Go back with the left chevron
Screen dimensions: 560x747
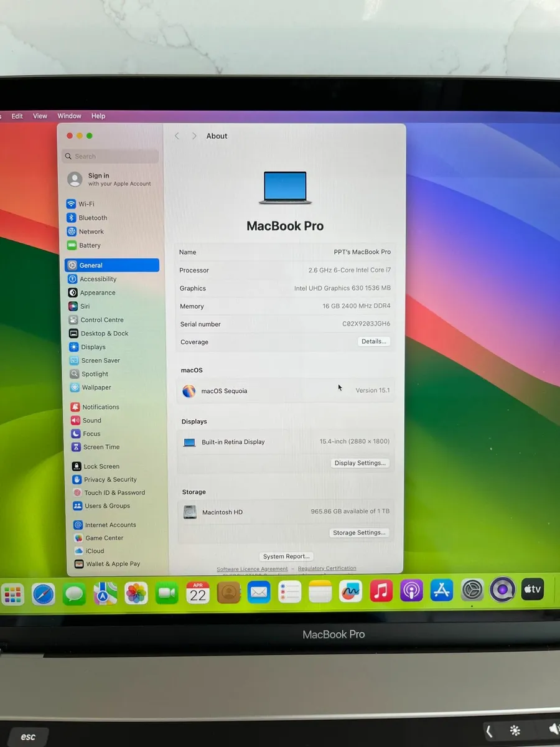177,136
